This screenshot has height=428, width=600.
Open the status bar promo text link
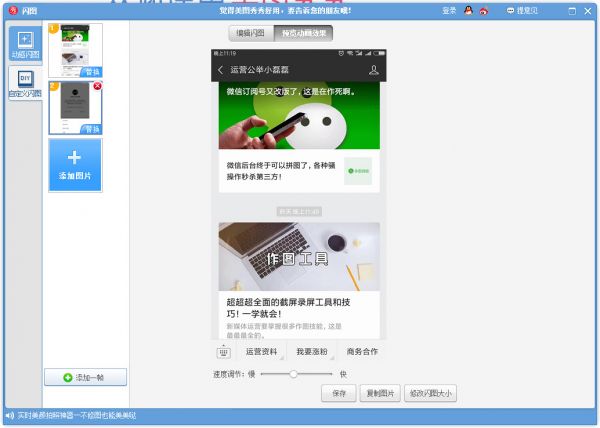pos(77,415)
